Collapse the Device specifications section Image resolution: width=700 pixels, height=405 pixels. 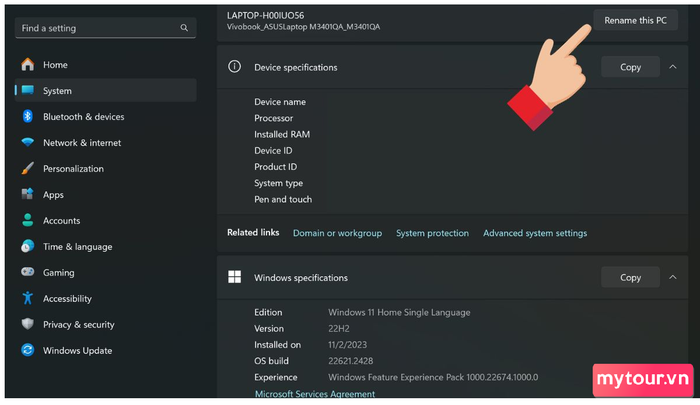pos(673,67)
